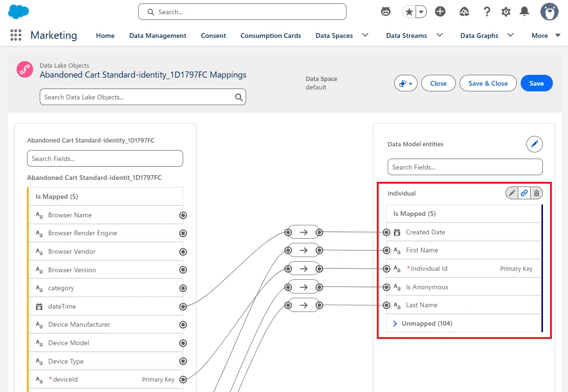Click the First Name target connector node
Viewport: 568px width, 392px height.
(387, 250)
